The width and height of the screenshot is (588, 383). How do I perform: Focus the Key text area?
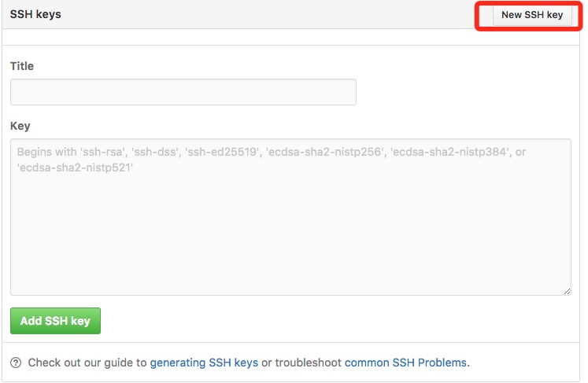(290, 217)
